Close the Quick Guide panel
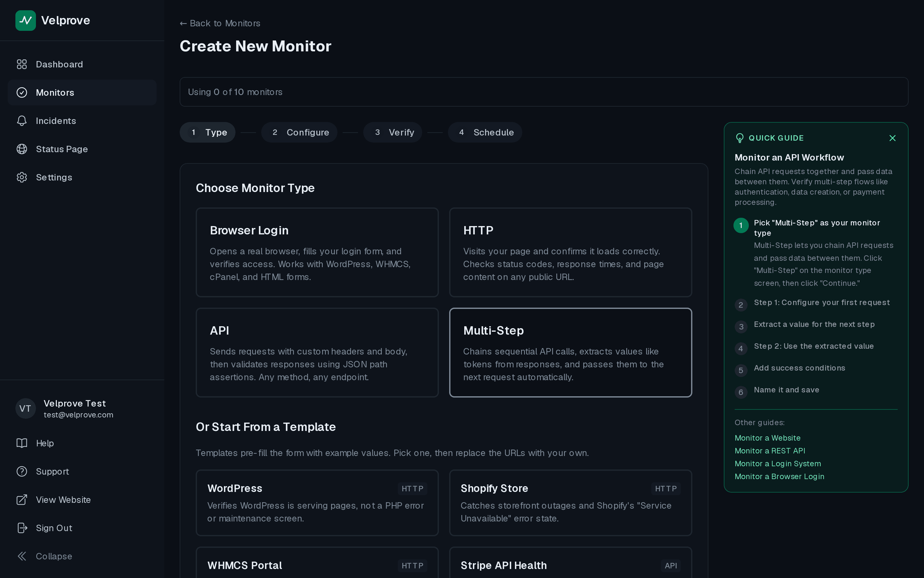Image resolution: width=924 pixels, height=578 pixels. 892,138
